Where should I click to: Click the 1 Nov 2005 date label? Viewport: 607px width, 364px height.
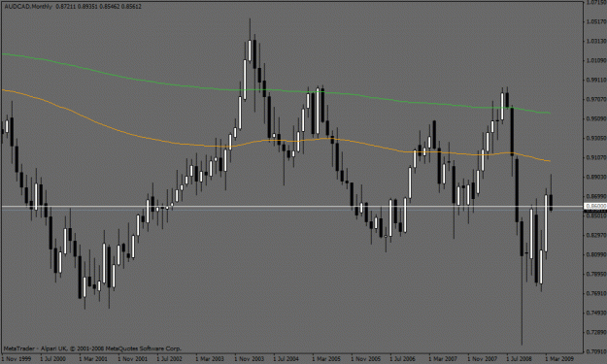365,358
